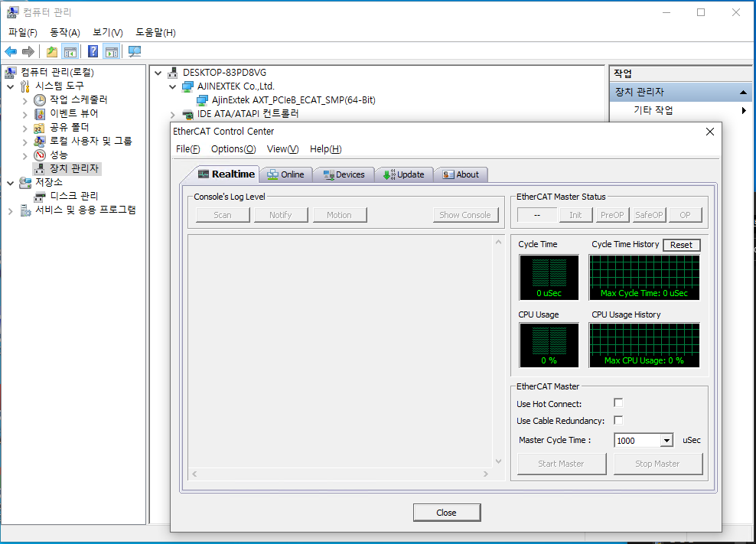This screenshot has height=544, width=756.
Task: Click the Stop Master button
Action: 657,464
